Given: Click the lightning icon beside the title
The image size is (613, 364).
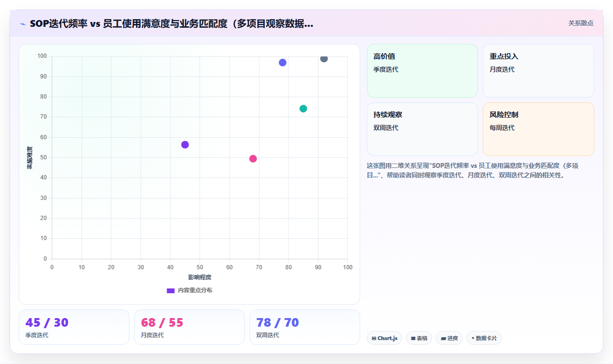Looking at the screenshot, I should (x=23, y=24).
